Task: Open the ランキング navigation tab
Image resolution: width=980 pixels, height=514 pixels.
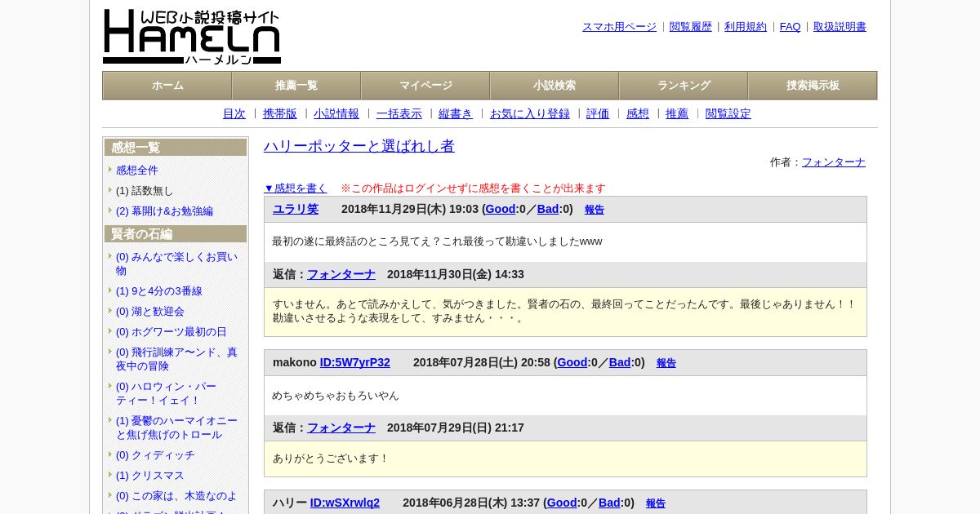Action: pos(684,86)
